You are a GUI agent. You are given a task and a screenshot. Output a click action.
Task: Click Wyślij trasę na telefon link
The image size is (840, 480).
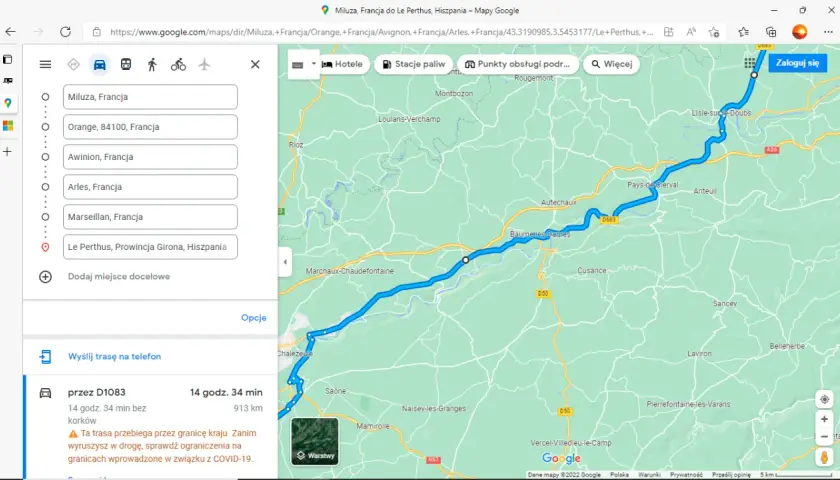(x=114, y=356)
